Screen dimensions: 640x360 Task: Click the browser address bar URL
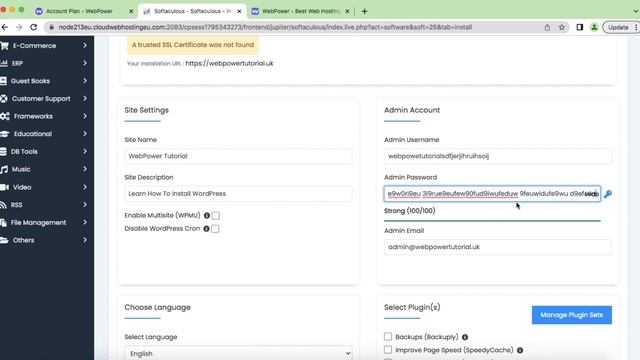coord(265,27)
